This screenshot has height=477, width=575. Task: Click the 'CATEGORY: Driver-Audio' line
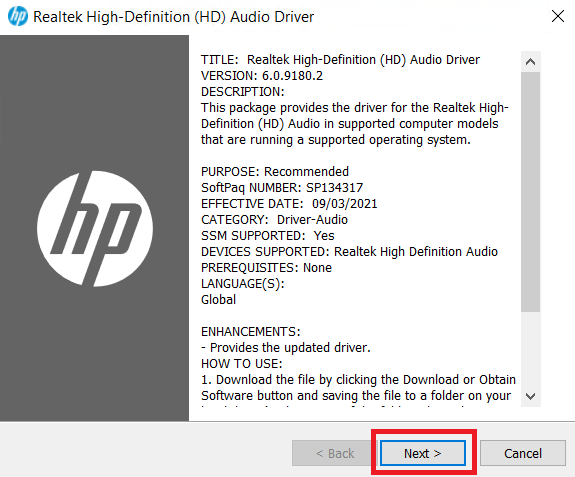tap(274, 220)
